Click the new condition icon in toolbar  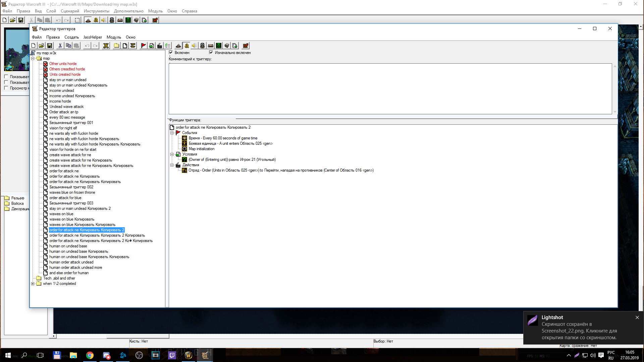[152, 46]
